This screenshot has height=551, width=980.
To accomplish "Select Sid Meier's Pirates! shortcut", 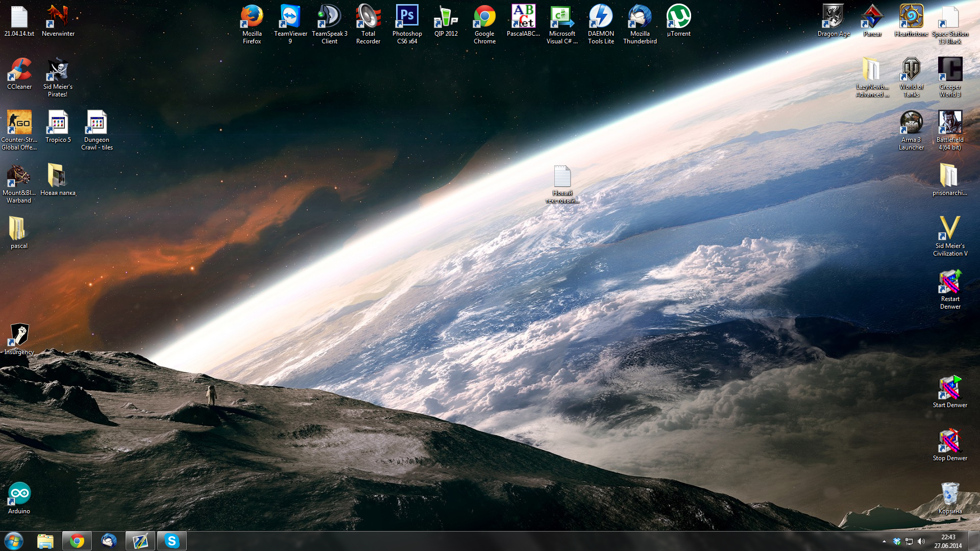I will click(x=58, y=77).
